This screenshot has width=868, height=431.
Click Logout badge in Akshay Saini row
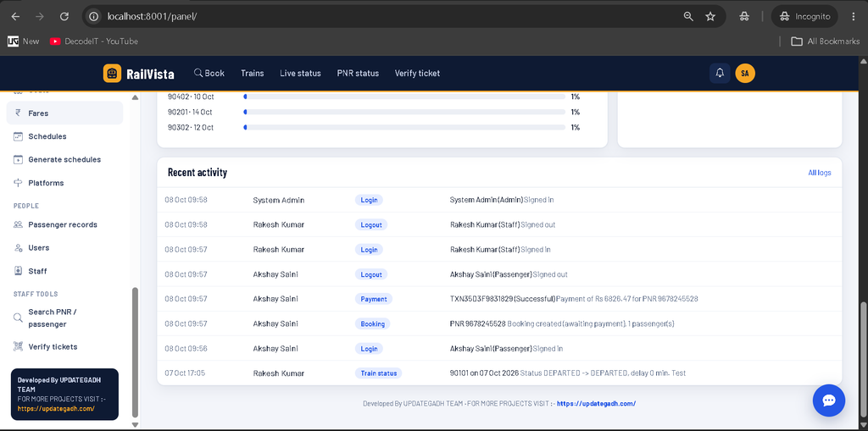371,274
